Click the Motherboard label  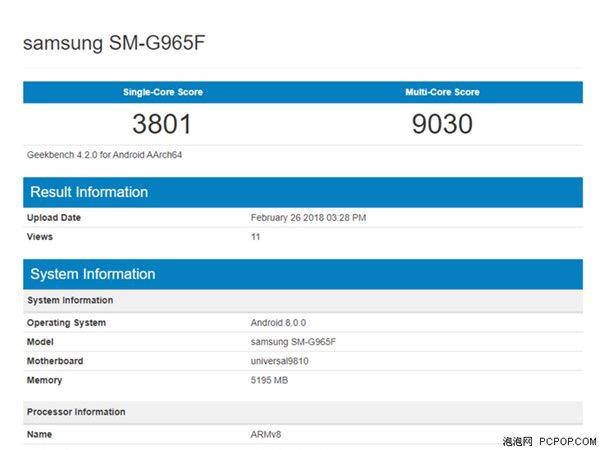55,361
